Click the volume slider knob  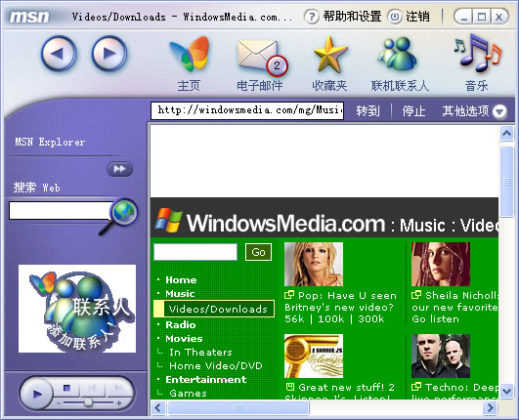pyautogui.click(x=88, y=402)
